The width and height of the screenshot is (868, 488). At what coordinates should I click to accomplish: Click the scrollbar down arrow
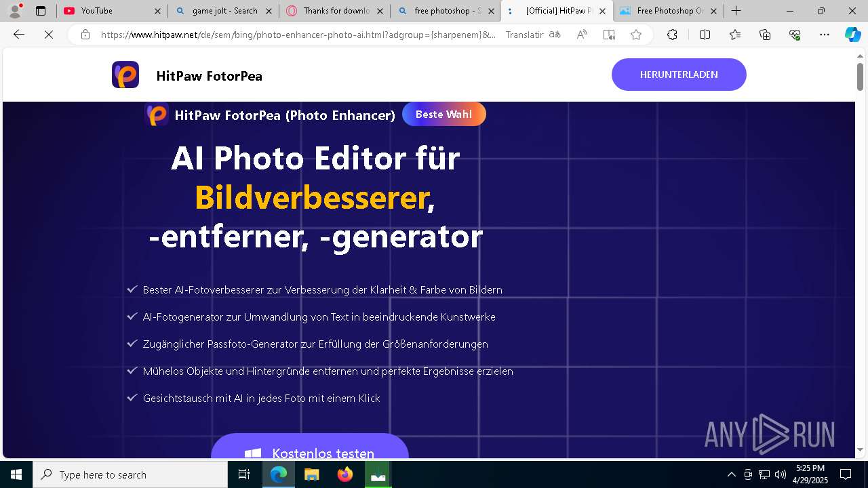coord(860,449)
